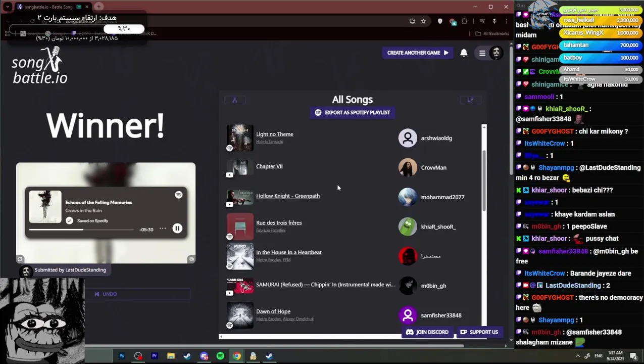644x364 pixels.
Task: Click m0bin_gh user avatar
Action: (408, 286)
